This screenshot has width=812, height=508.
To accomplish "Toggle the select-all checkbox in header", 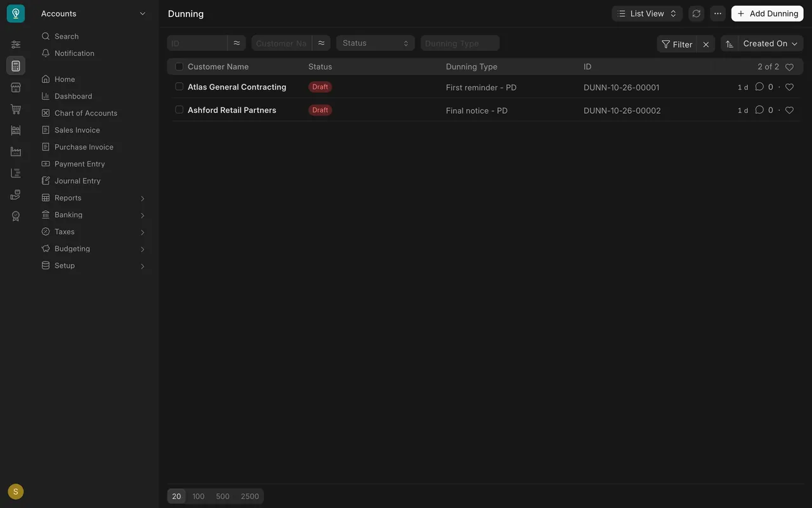I will (x=179, y=66).
